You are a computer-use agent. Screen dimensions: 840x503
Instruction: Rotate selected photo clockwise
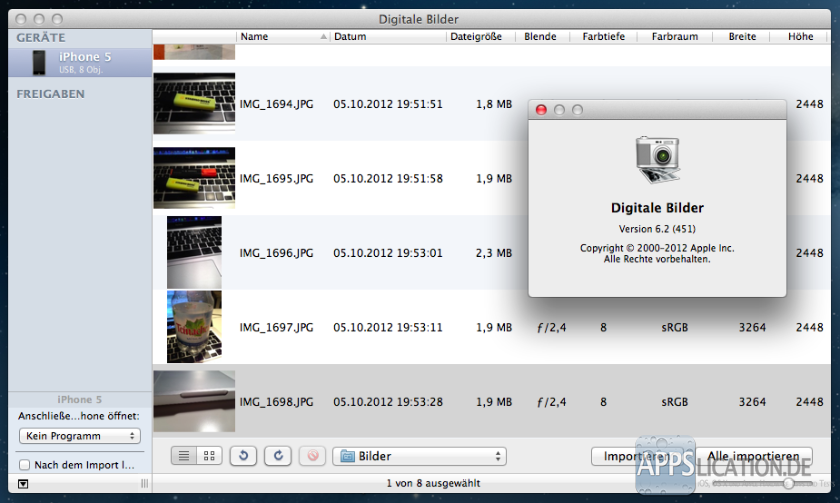point(278,456)
